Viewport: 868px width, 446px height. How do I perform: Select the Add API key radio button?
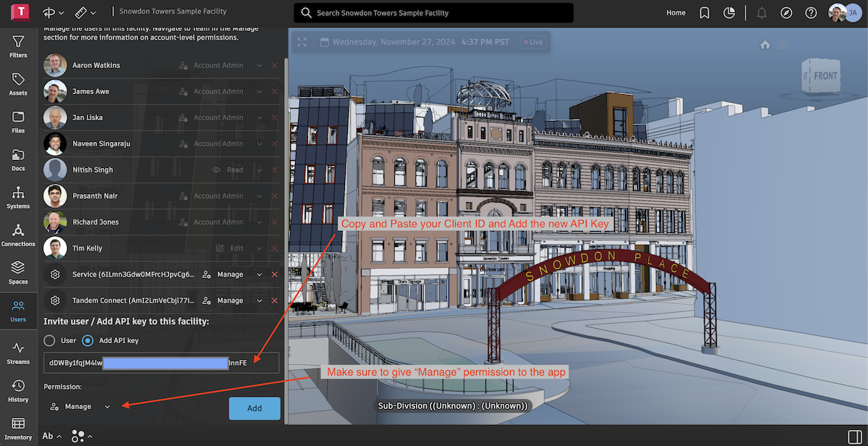pyautogui.click(x=88, y=340)
